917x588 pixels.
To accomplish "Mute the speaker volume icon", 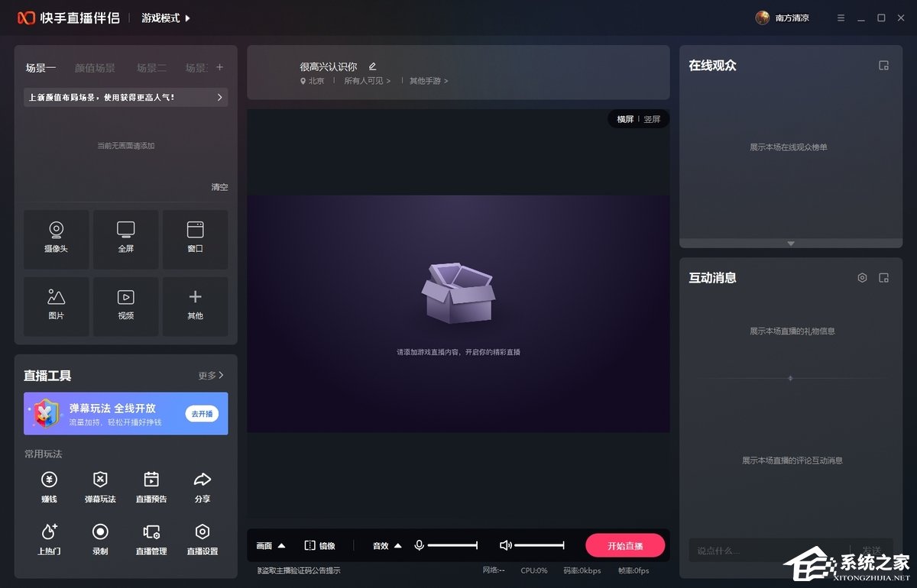I will coord(505,545).
